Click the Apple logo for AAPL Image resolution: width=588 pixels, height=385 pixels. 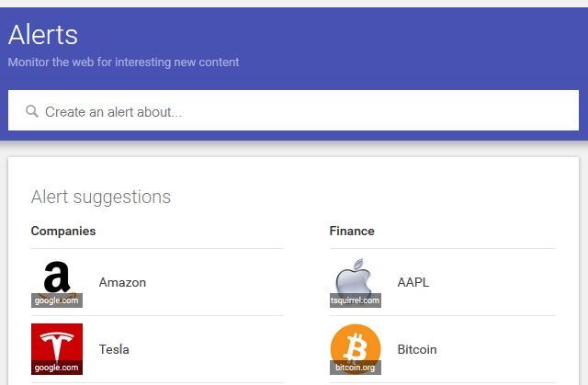tap(356, 282)
